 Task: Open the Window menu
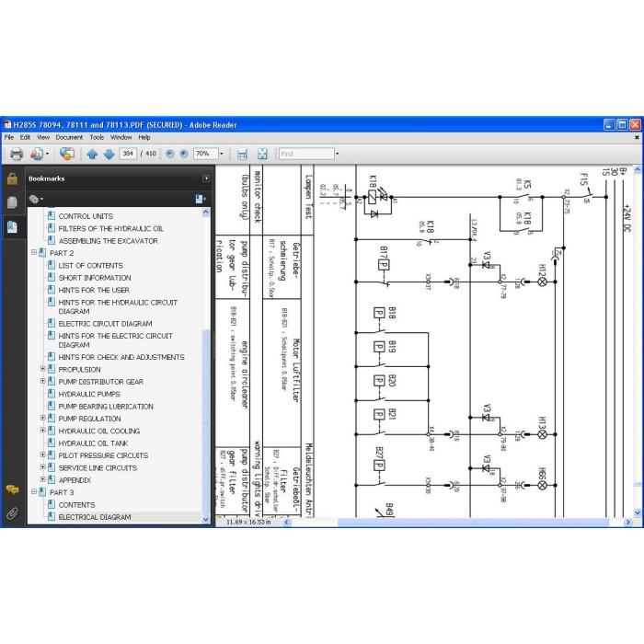(121, 137)
